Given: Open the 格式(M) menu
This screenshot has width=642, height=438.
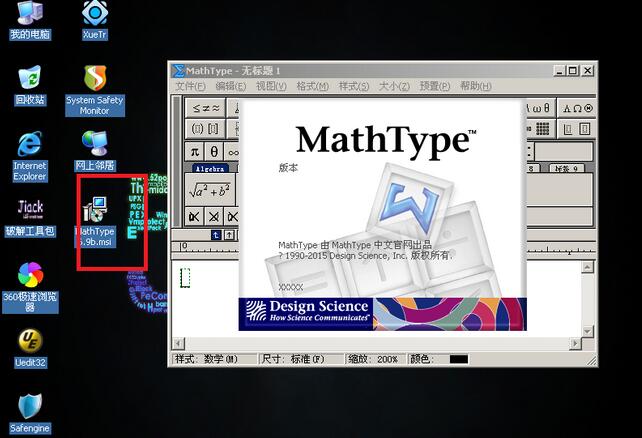Looking at the screenshot, I should pos(312,86).
